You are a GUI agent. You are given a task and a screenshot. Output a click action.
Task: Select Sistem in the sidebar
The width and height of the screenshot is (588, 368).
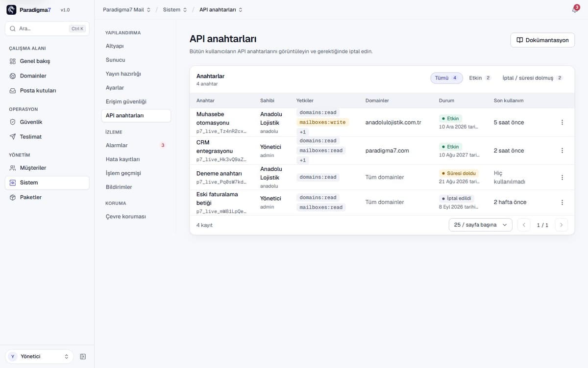(x=47, y=183)
